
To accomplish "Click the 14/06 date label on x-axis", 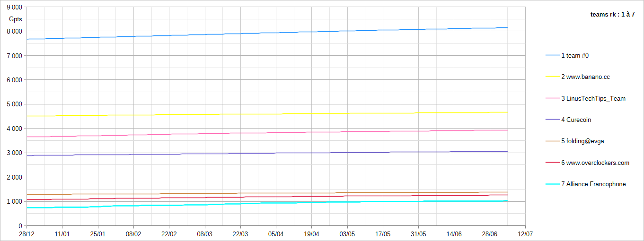I will click(454, 234).
